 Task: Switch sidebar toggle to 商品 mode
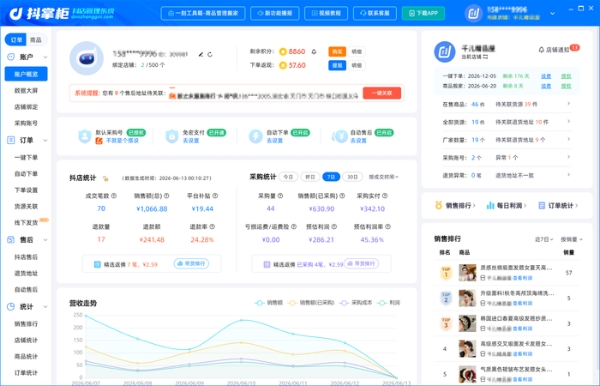click(36, 40)
